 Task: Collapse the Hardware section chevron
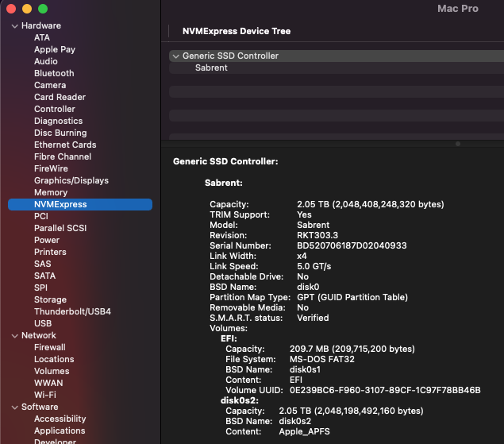click(x=14, y=26)
